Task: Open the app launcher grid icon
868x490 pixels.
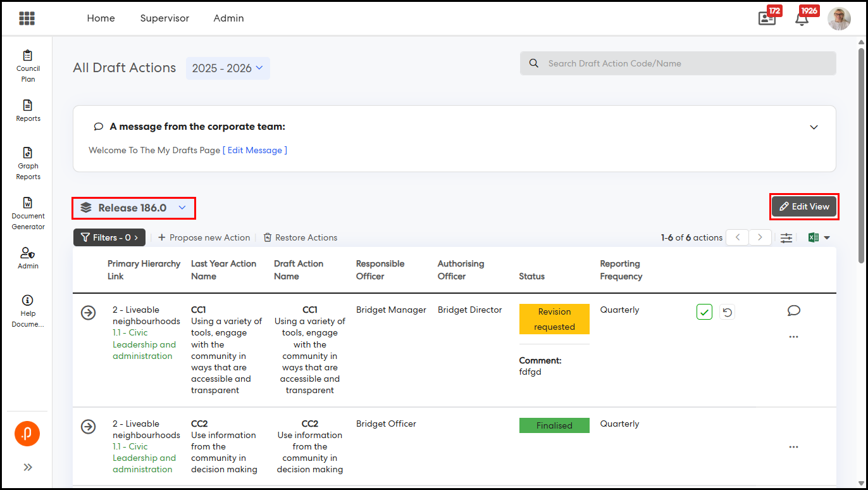Action: coord(27,18)
